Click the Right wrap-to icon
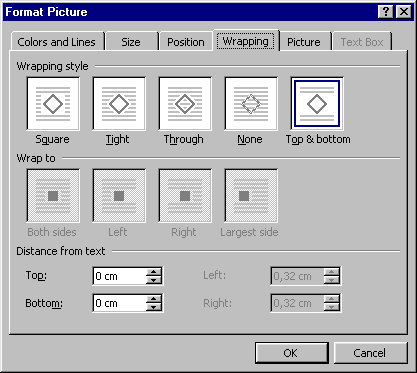 [x=185, y=196]
